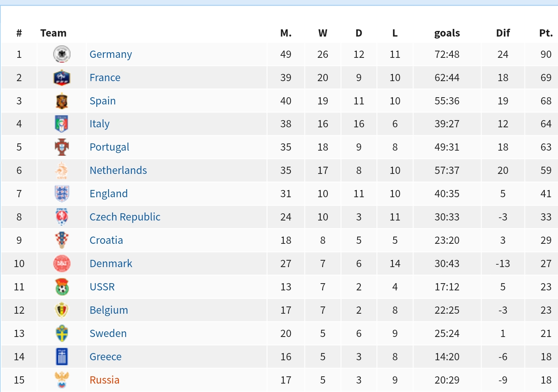The image size is (558, 392).
Task: Click the Greece blue flag crest
Action: tap(62, 357)
